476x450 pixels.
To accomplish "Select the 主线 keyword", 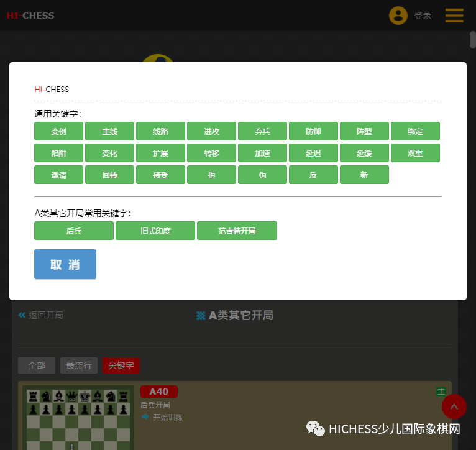I will coord(109,131).
